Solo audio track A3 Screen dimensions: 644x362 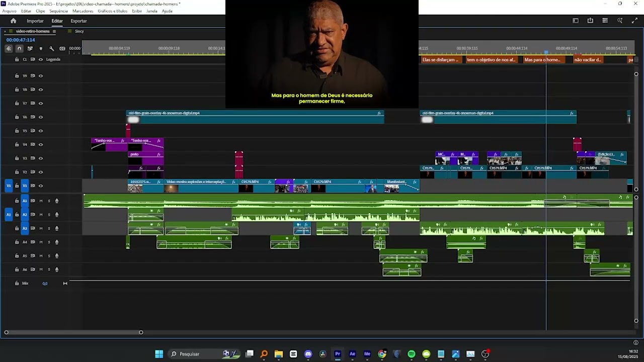point(49,229)
